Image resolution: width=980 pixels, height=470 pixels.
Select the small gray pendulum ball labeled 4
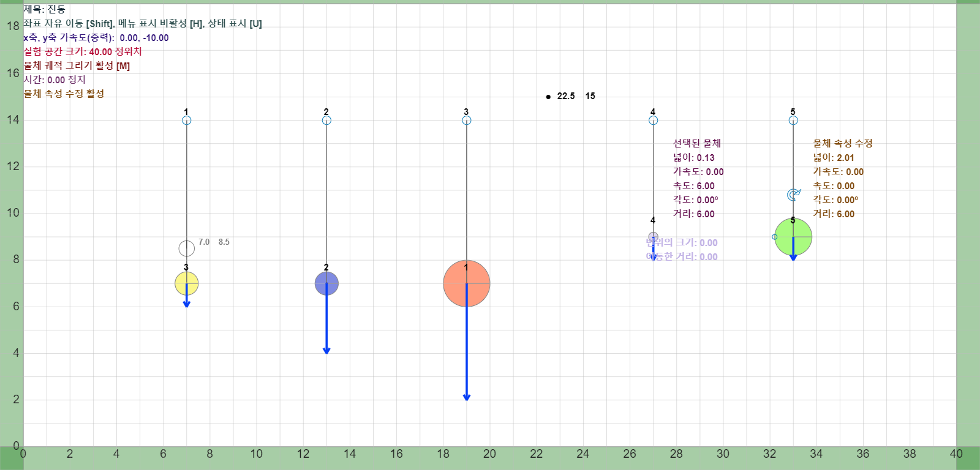653,237
